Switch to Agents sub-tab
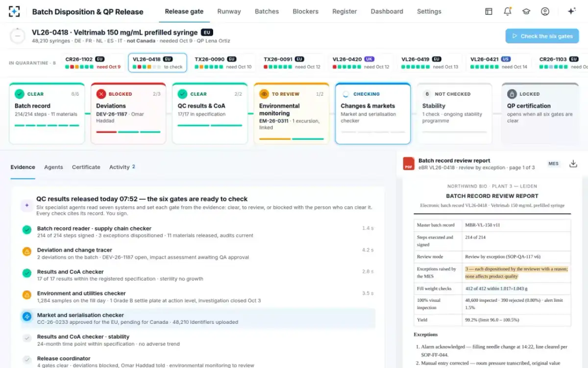 53,167
